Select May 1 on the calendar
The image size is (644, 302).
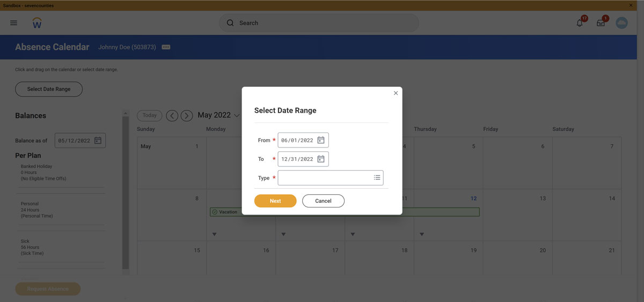pyautogui.click(x=172, y=163)
